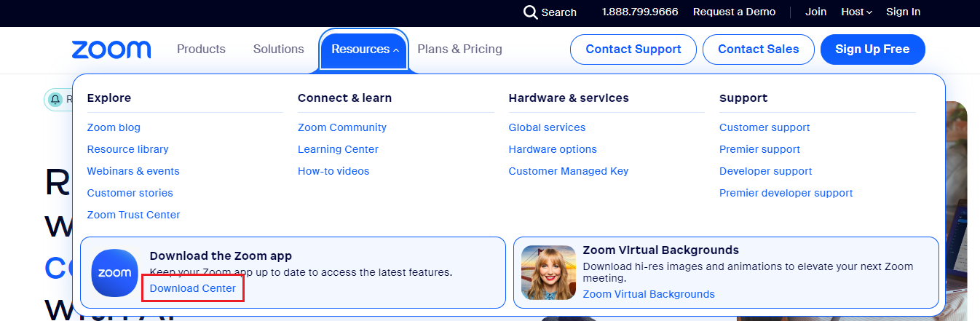Open Developer support link
The image size is (980, 321).
pos(766,171)
